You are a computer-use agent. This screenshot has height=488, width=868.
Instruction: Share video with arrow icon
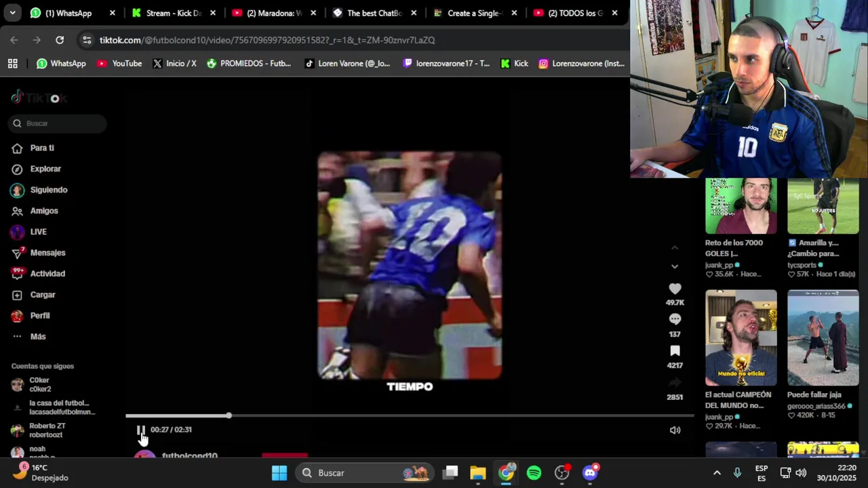(675, 383)
